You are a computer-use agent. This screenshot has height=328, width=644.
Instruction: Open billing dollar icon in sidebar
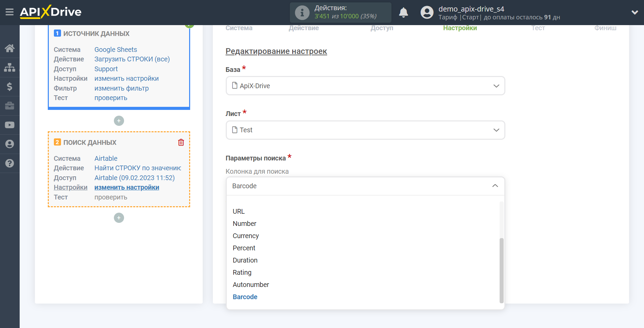point(9,86)
